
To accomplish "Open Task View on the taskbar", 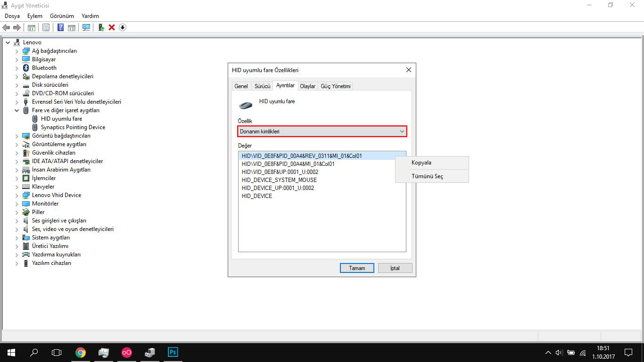I will pos(57,352).
